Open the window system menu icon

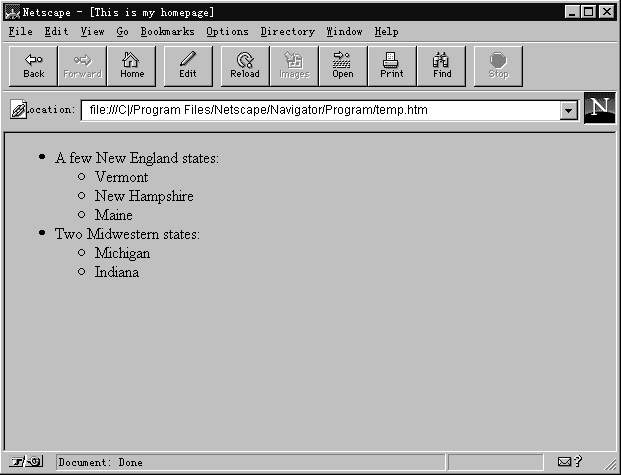coord(14,12)
